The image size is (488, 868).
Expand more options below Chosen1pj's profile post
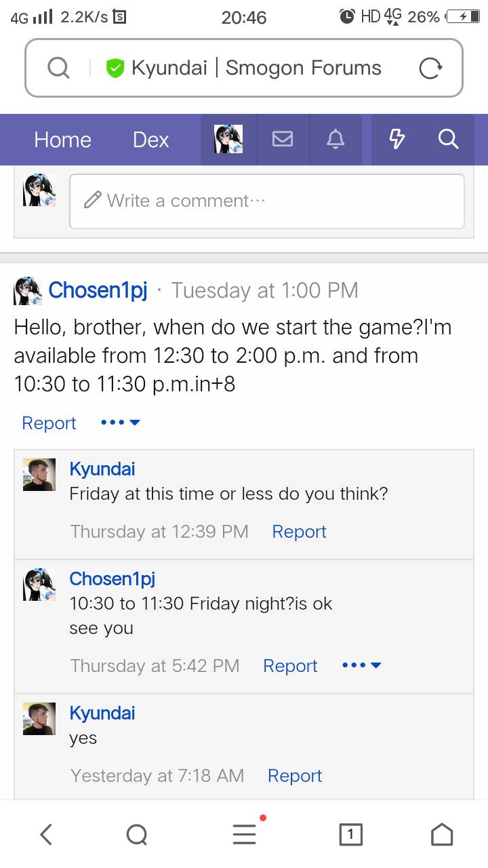[120, 422]
